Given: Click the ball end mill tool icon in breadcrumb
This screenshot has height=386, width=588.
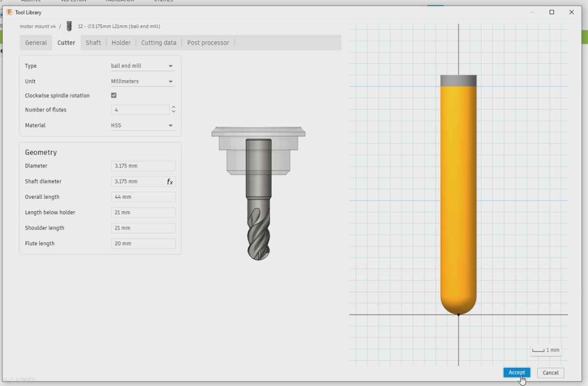Looking at the screenshot, I should 69,26.
